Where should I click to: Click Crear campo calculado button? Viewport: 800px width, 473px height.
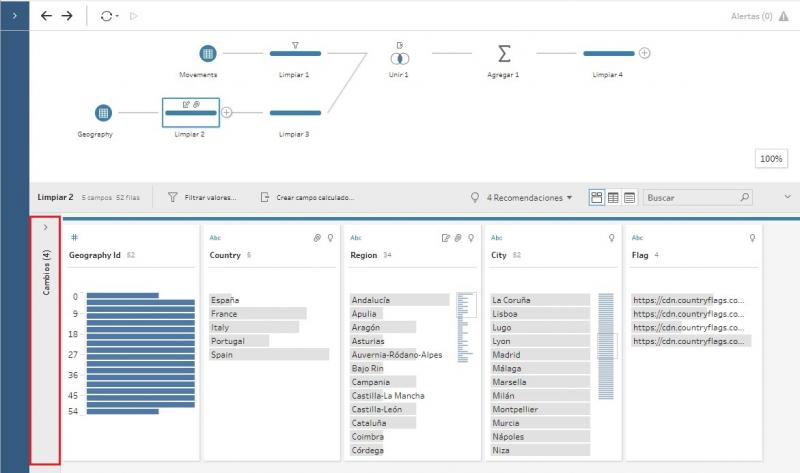pos(307,198)
